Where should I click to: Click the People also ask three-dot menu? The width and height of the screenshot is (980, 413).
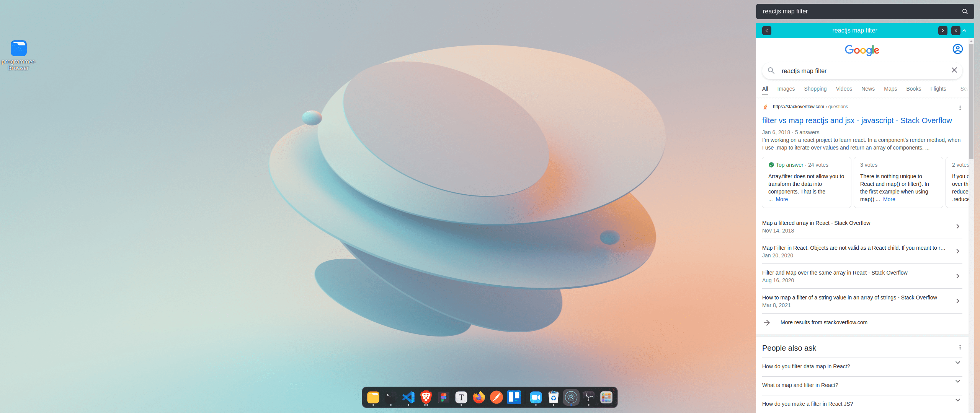coord(960,348)
